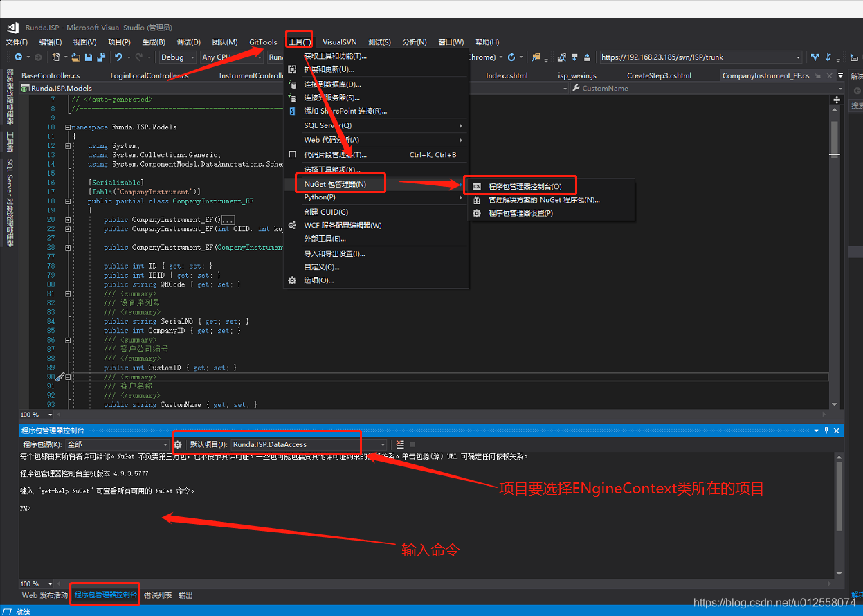Click the open file folder icon

[x=76, y=57]
